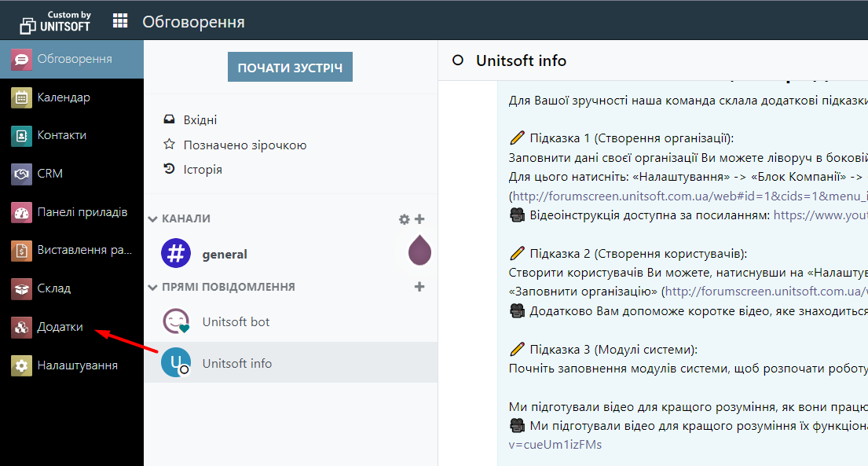Select the Unitsoft info conversation
868x466 pixels.
(291, 363)
